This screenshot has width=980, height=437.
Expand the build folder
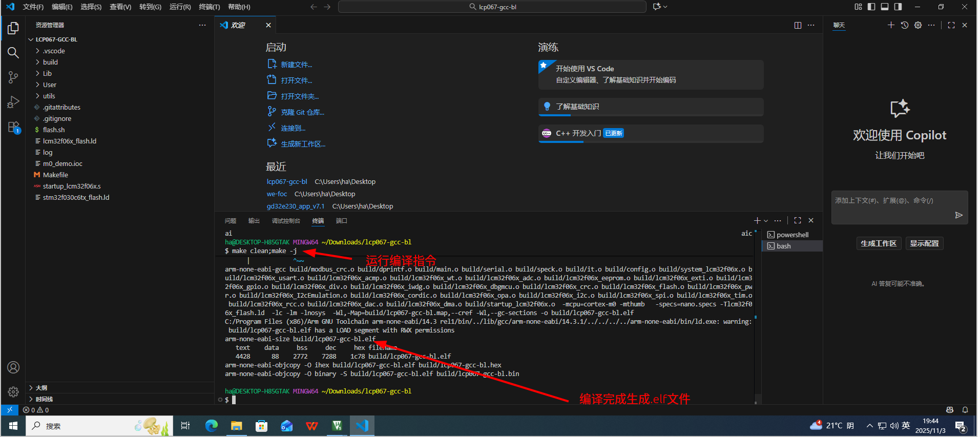(50, 62)
